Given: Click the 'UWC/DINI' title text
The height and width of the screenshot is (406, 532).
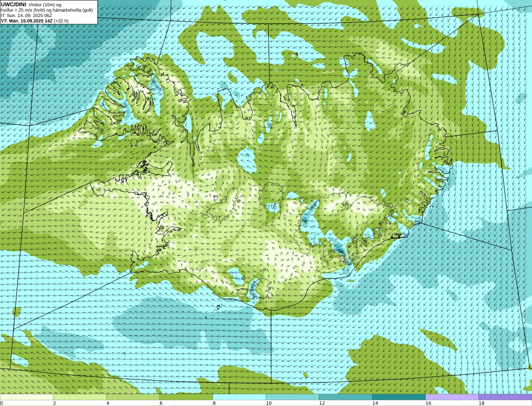Looking at the screenshot, I should click(13, 5).
